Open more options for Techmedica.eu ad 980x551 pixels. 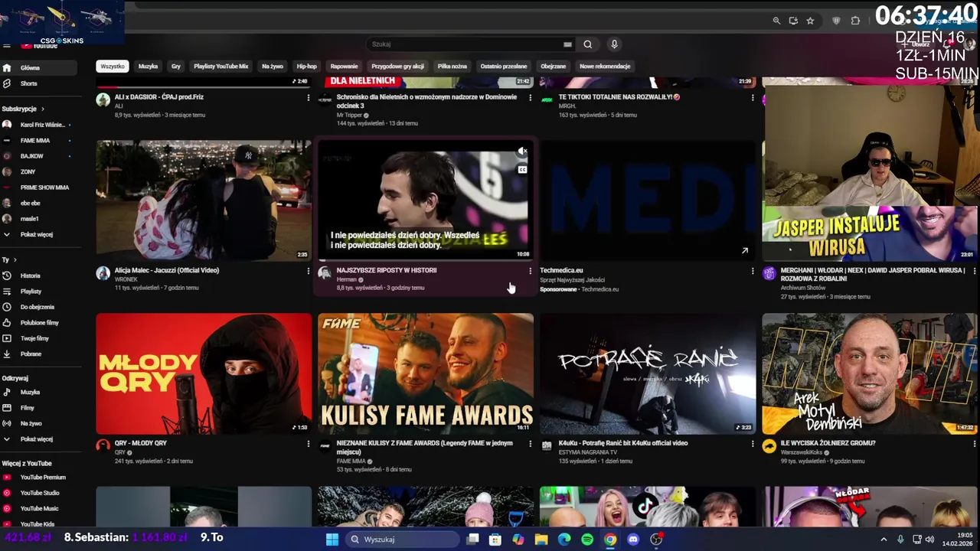click(x=753, y=271)
